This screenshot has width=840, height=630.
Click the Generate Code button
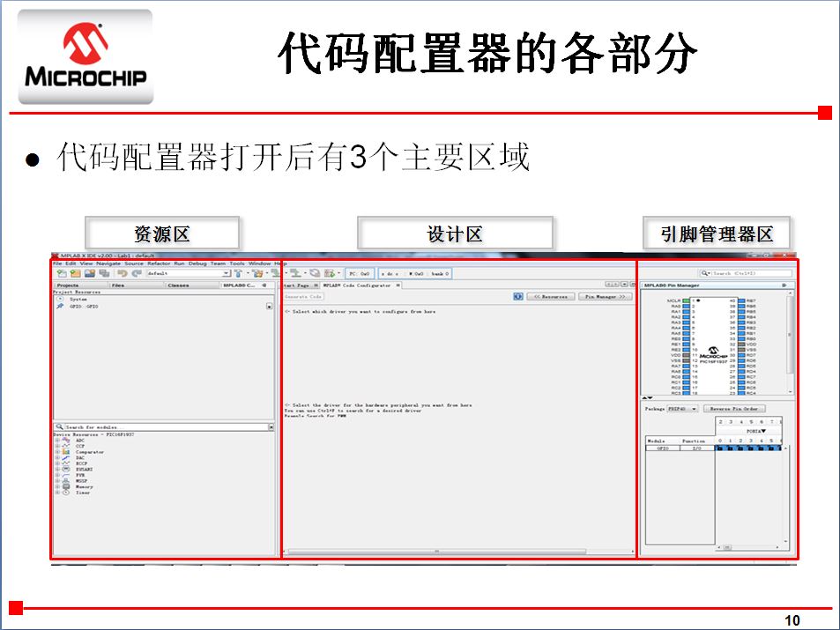pos(303,296)
